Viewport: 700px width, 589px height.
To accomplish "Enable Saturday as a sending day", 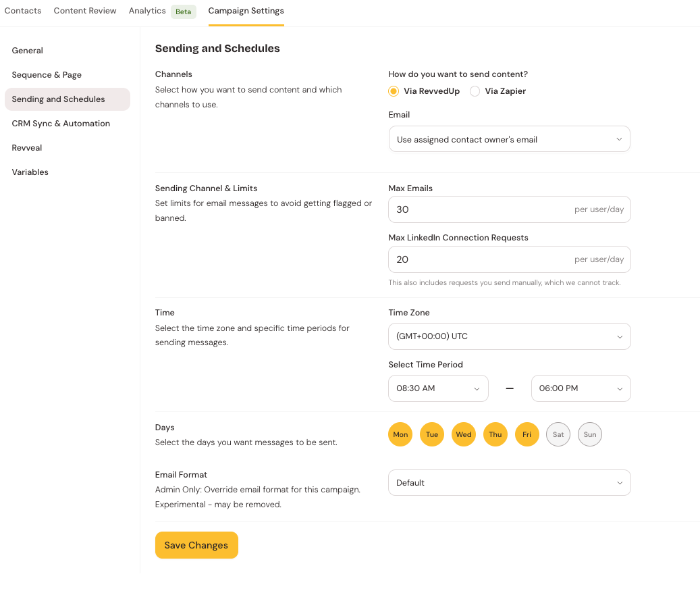I will click(x=558, y=434).
